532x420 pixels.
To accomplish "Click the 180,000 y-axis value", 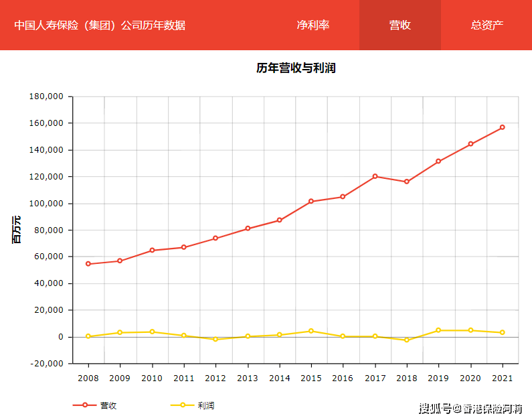I will 46,96.
